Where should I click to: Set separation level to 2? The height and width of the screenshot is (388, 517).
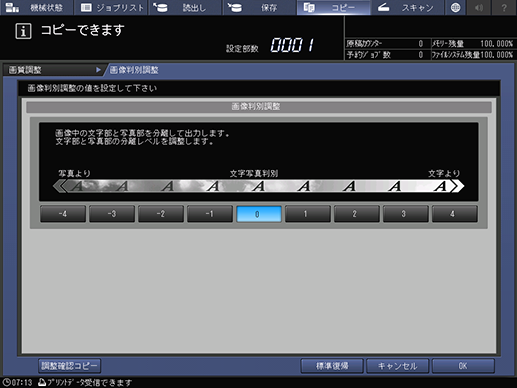(357, 214)
